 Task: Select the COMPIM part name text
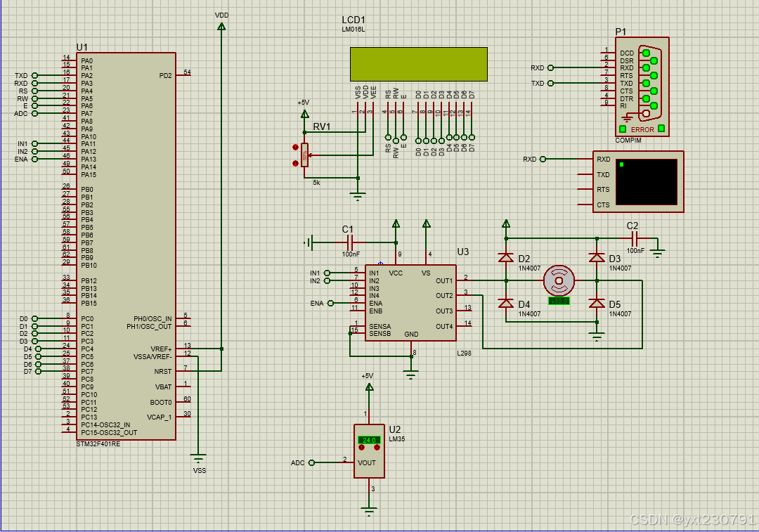628,141
